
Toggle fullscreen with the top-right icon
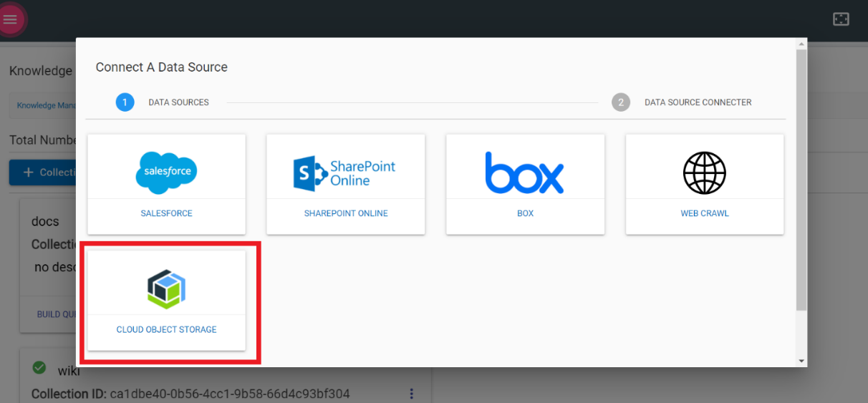[x=841, y=19]
